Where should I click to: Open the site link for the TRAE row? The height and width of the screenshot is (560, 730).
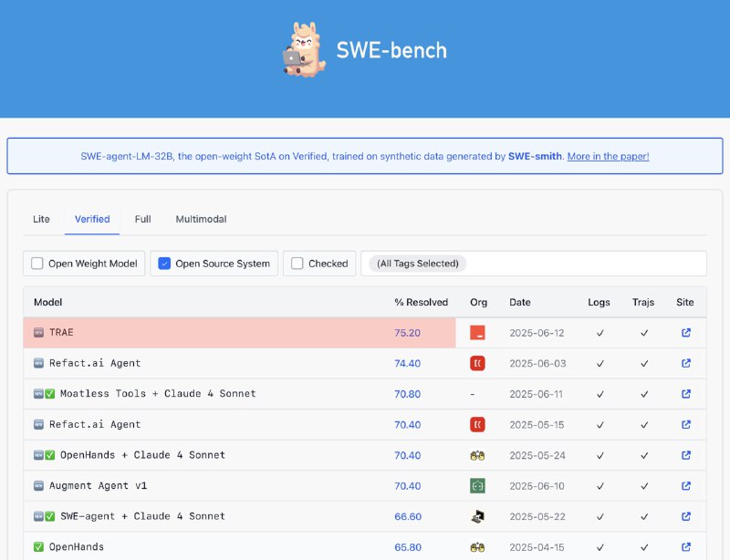686,332
